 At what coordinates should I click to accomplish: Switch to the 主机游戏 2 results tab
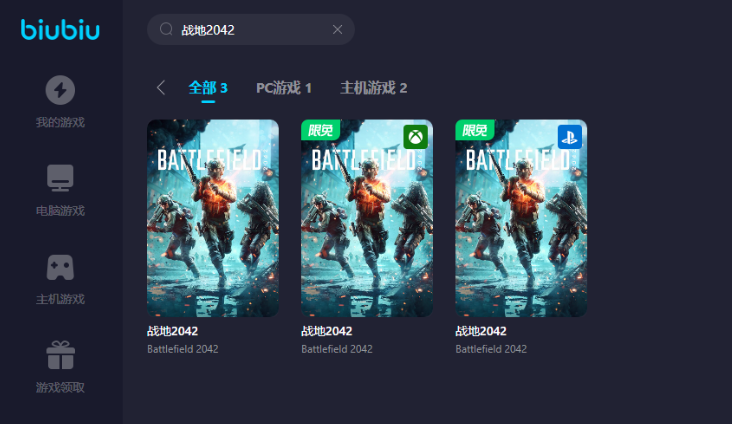[374, 88]
